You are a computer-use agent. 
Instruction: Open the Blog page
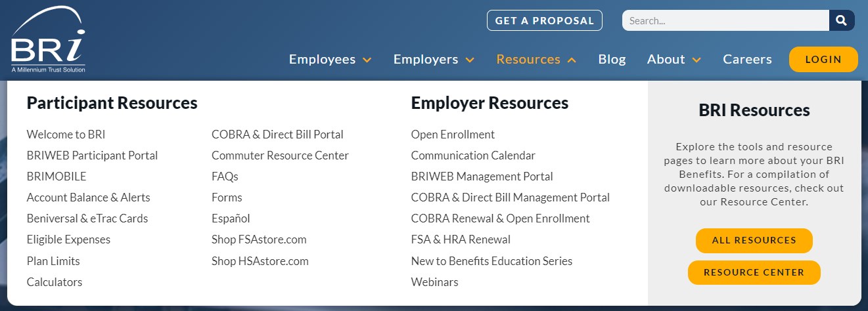click(x=612, y=60)
